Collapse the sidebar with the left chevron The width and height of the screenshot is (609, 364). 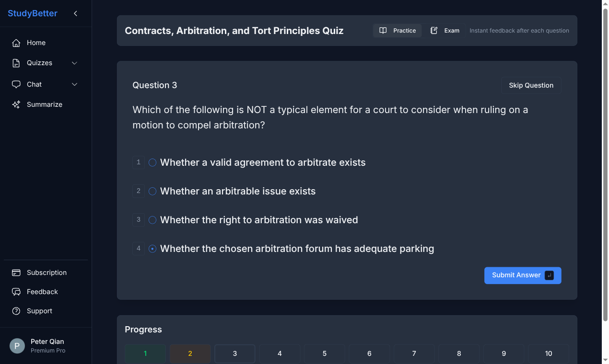pyautogui.click(x=75, y=14)
